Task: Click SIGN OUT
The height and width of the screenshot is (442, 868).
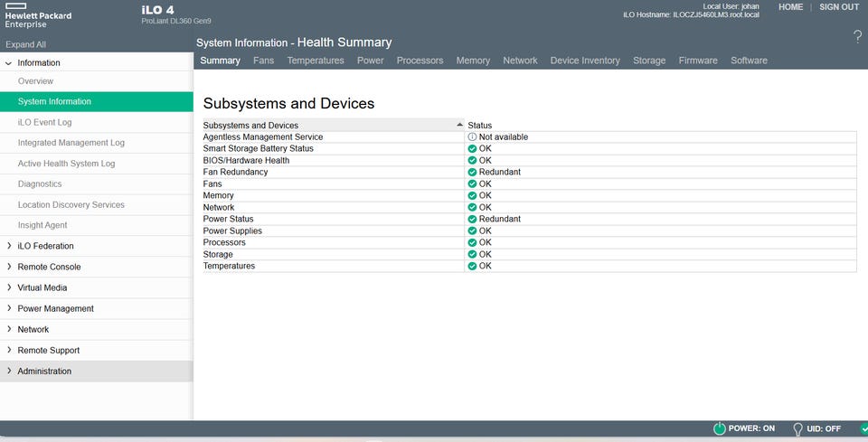Action: (x=839, y=7)
